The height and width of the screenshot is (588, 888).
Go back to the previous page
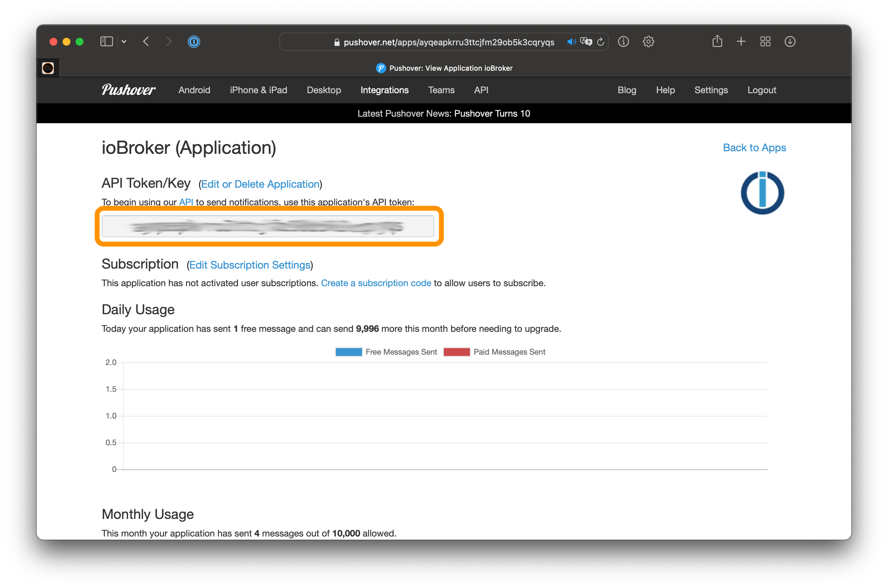[x=146, y=42]
